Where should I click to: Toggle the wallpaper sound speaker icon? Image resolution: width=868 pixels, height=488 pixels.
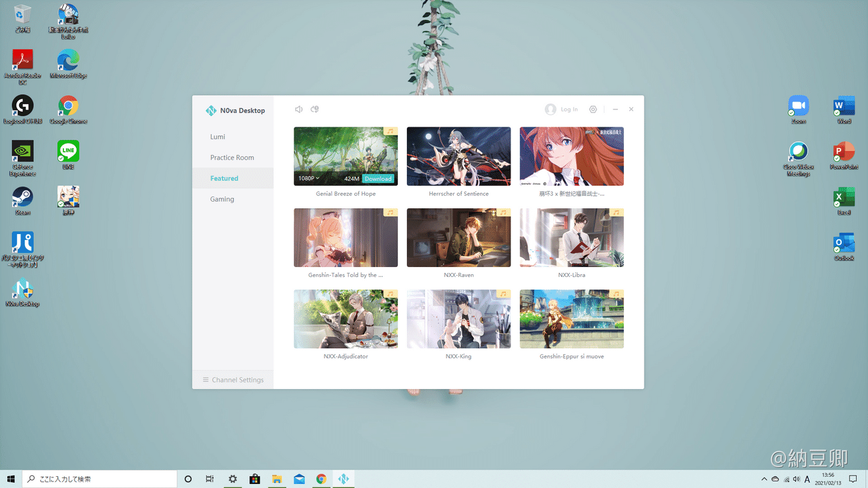pos(299,109)
